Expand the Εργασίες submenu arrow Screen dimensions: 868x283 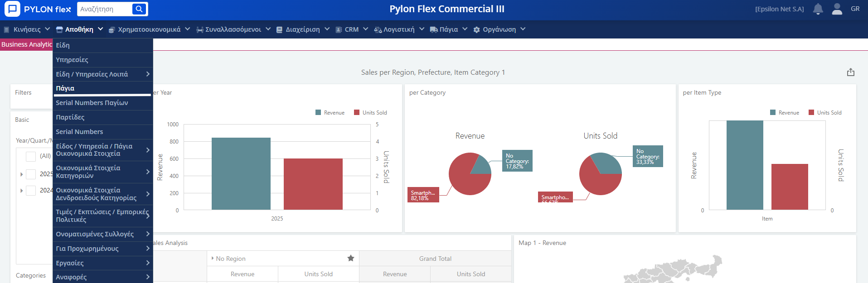coord(148,263)
